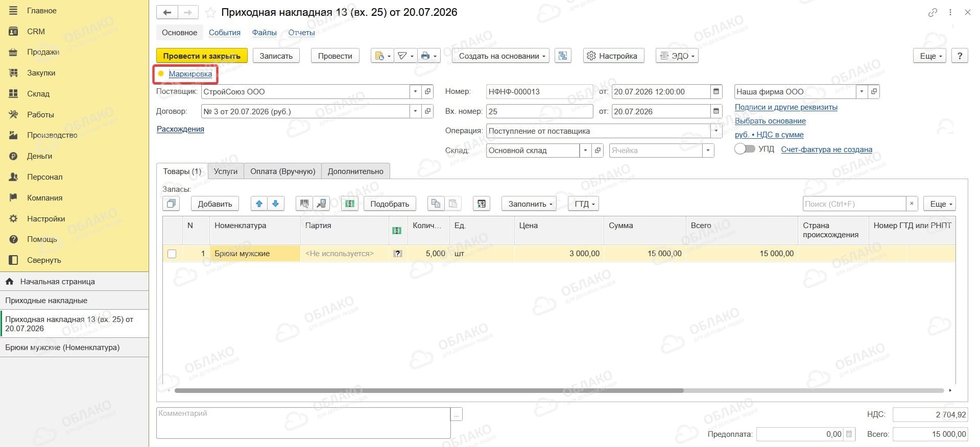Click the Провести и закрыть button
Image resolution: width=980 pixels, height=447 pixels.
click(x=202, y=56)
